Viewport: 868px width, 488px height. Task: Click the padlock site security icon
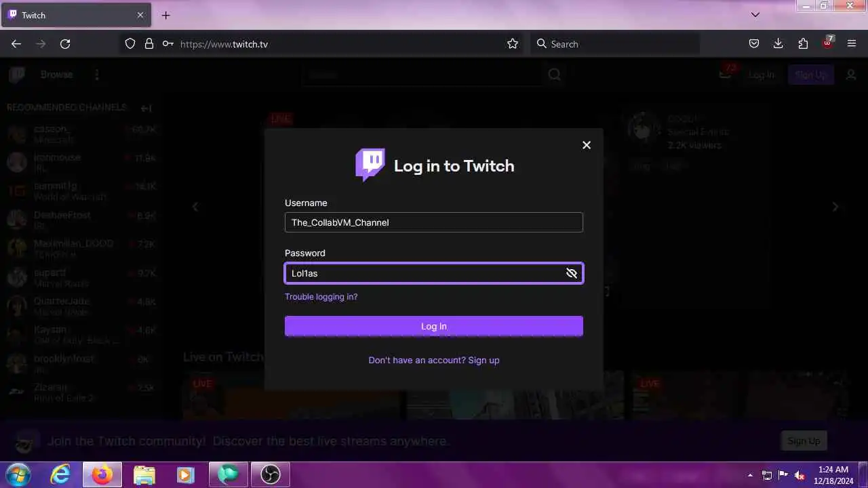149,43
